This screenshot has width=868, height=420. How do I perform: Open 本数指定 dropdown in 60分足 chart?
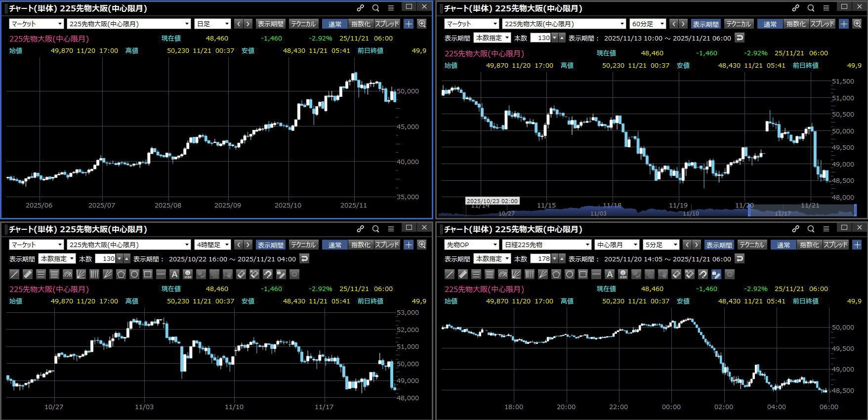pos(492,38)
